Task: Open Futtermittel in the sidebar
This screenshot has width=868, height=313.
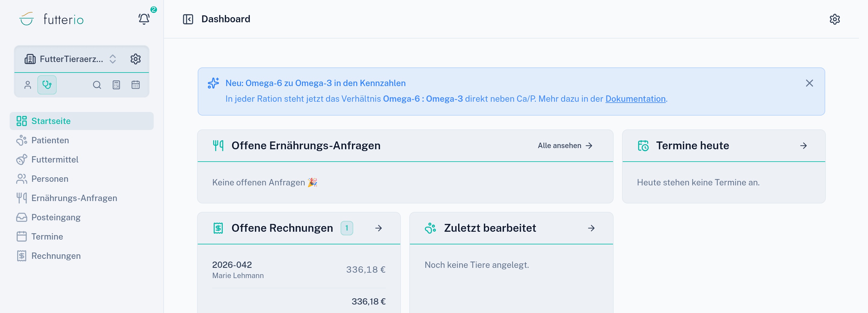Action: (82, 159)
